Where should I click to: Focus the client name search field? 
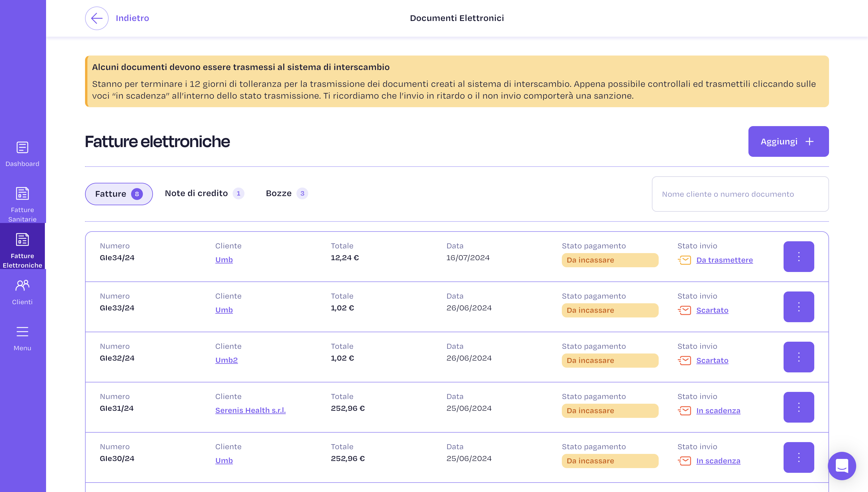(x=740, y=194)
